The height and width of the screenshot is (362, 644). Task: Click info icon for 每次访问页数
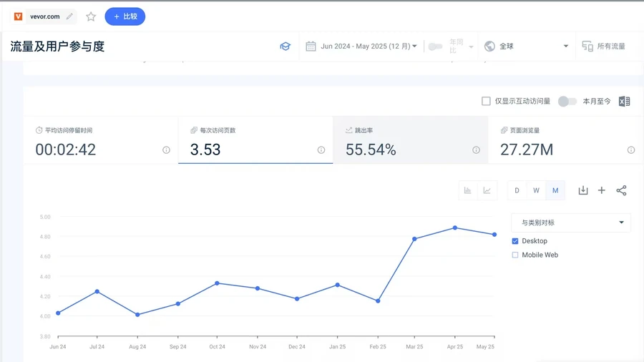coord(321,150)
